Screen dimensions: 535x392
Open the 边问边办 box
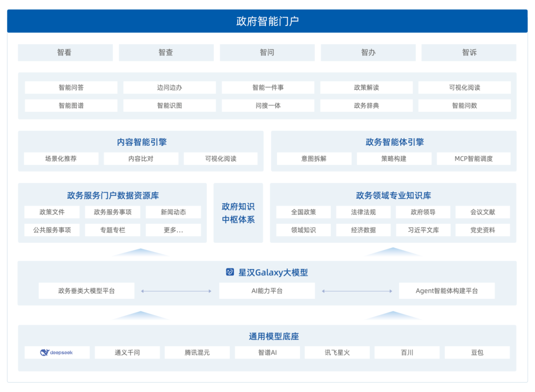[x=169, y=87]
